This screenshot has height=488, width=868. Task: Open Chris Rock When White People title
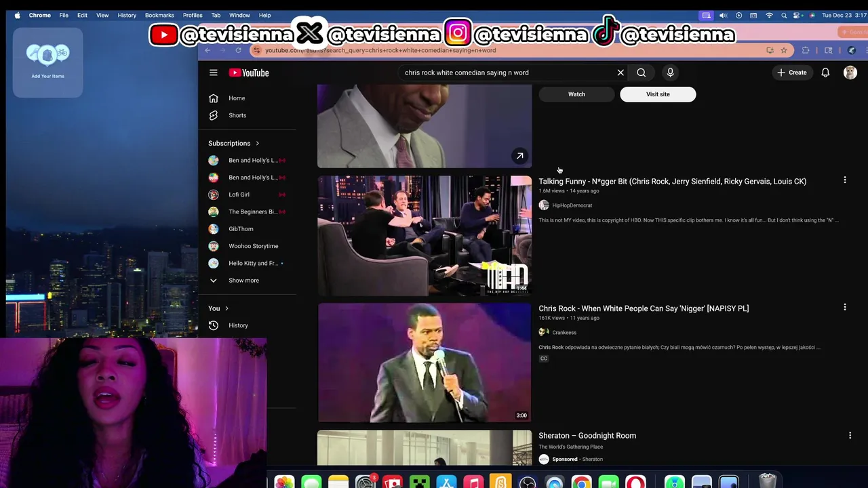point(644,308)
